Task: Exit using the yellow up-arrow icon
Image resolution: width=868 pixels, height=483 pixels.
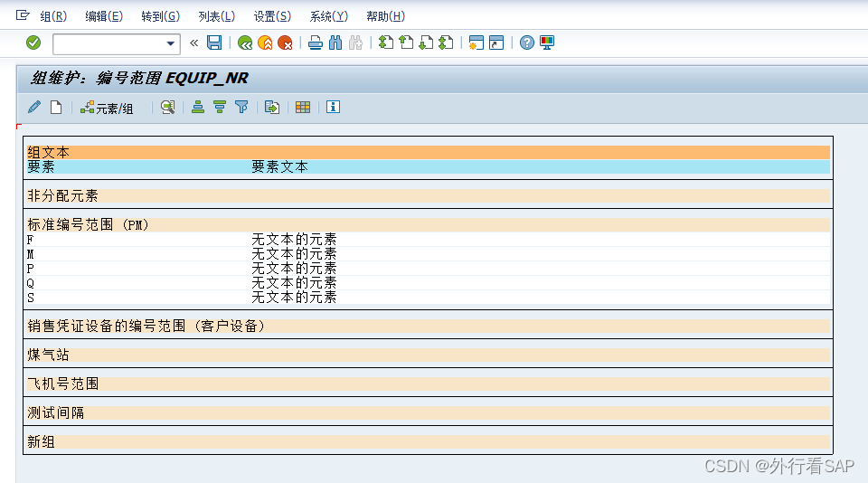Action: coord(265,43)
